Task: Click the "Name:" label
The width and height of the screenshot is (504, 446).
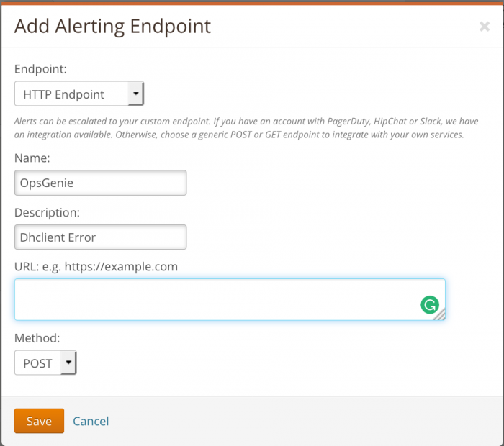Action: pos(31,158)
